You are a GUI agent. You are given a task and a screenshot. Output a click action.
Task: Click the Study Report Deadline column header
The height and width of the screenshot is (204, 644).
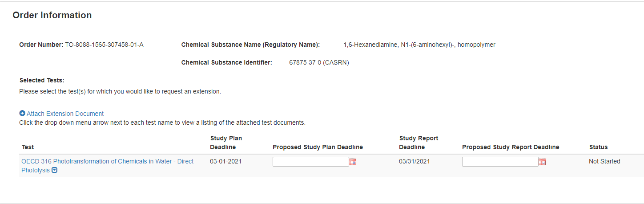(419, 143)
